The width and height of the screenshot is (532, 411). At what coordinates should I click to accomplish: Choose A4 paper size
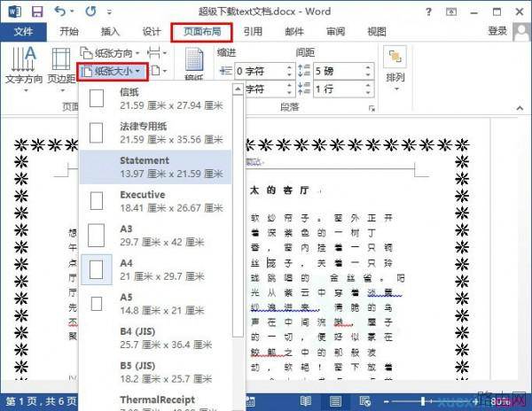tap(156, 269)
